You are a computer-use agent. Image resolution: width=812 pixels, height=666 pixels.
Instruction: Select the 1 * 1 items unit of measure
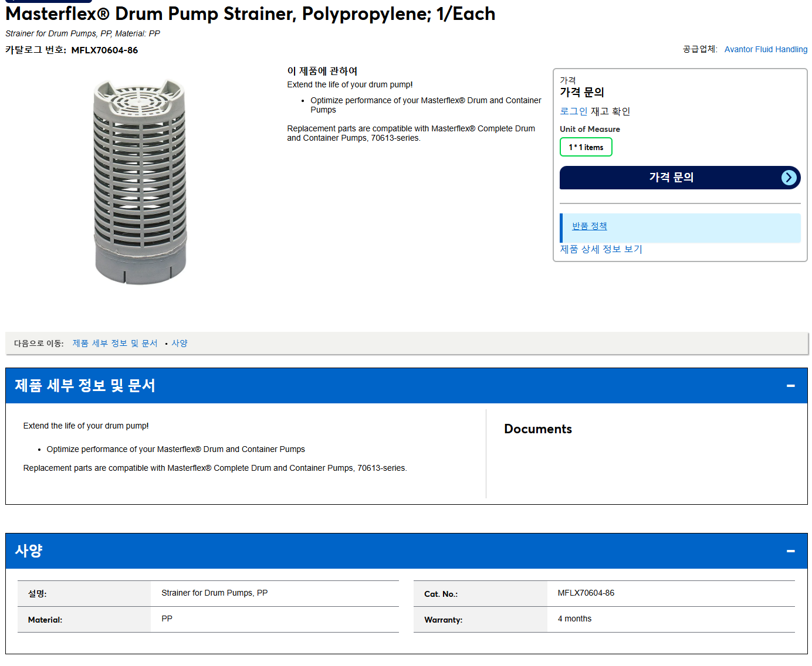tap(586, 147)
